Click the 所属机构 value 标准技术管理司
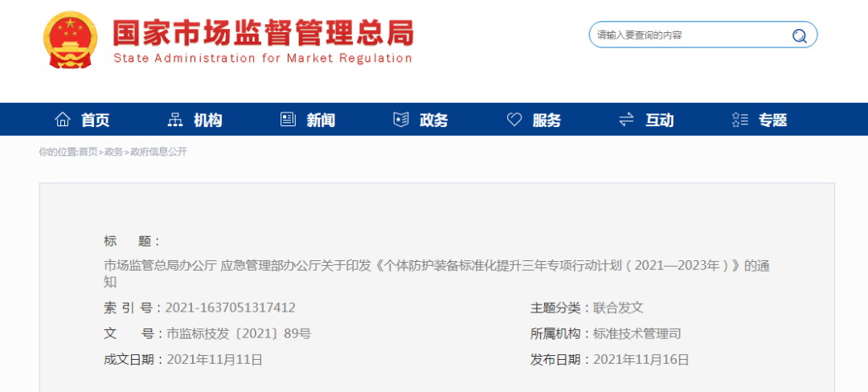The image size is (868, 392). [637, 334]
